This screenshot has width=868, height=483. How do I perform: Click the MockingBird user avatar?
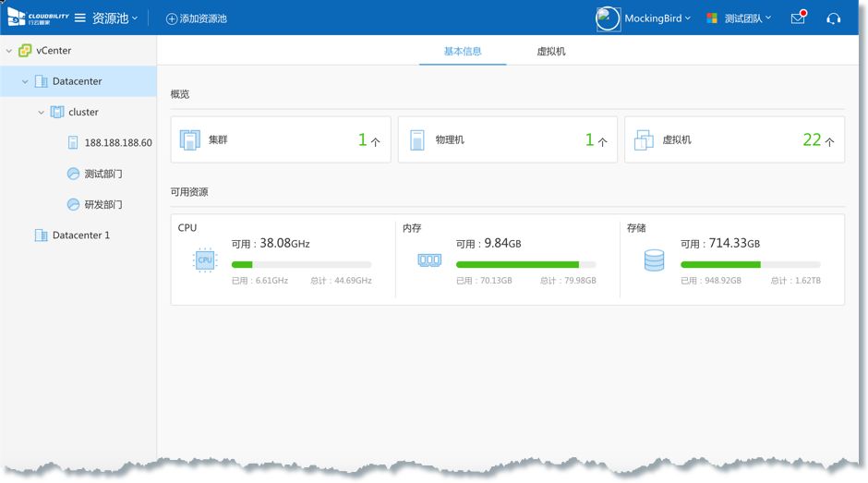click(x=609, y=18)
